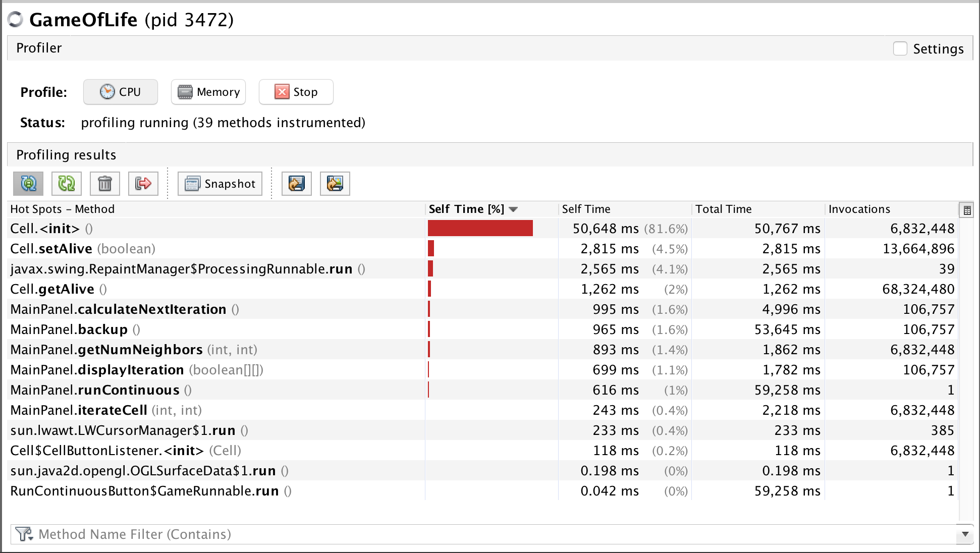Enable the Settings checkbox
This screenshot has height=553, width=980.
click(900, 48)
